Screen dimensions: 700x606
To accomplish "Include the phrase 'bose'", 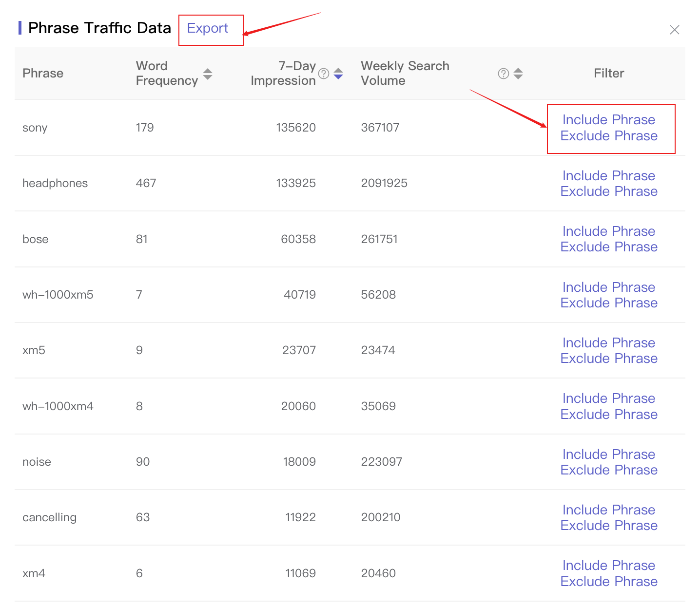I will click(608, 231).
